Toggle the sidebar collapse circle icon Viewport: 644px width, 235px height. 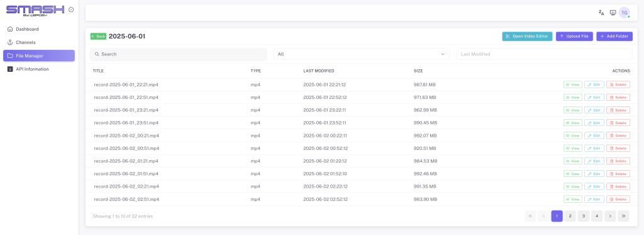(71, 9)
